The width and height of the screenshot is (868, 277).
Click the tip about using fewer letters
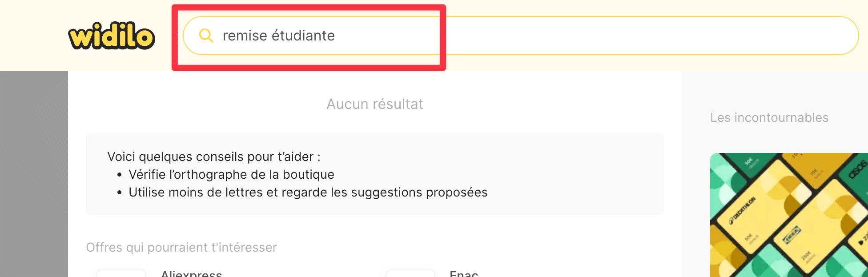point(308,192)
